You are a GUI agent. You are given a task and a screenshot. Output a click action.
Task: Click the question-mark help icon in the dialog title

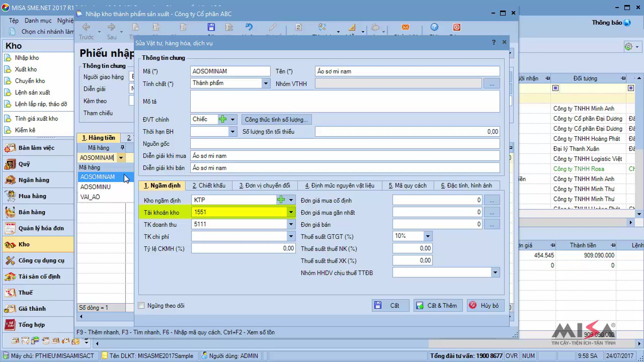pos(494,42)
